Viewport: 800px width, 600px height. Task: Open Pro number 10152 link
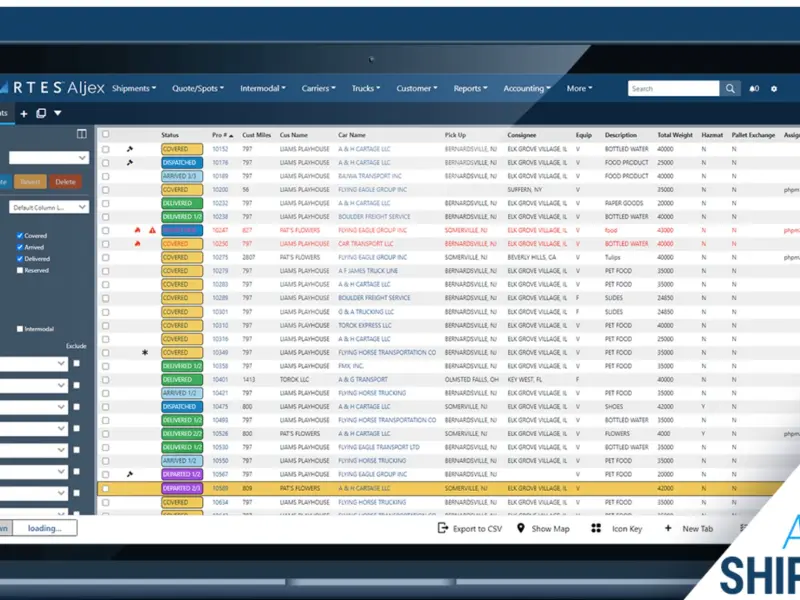[x=220, y=149]
